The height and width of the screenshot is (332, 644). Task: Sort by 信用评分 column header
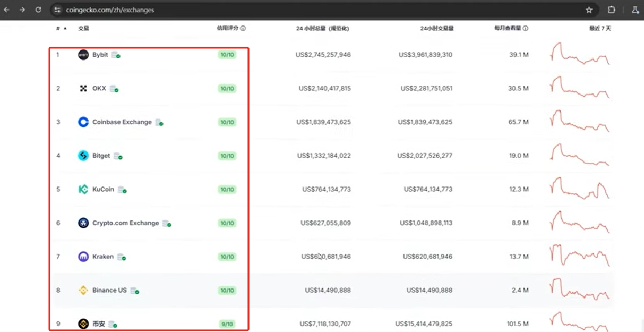click(228, 29)
